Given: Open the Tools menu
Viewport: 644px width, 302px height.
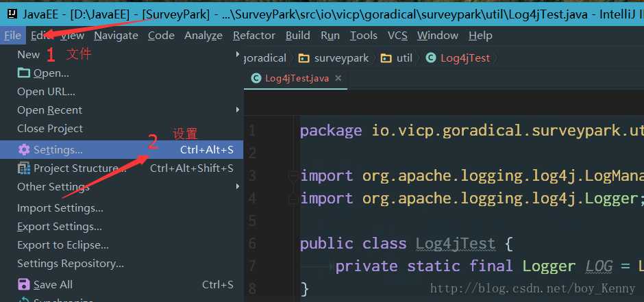Looking at the screenshot, I should [364, 36].
